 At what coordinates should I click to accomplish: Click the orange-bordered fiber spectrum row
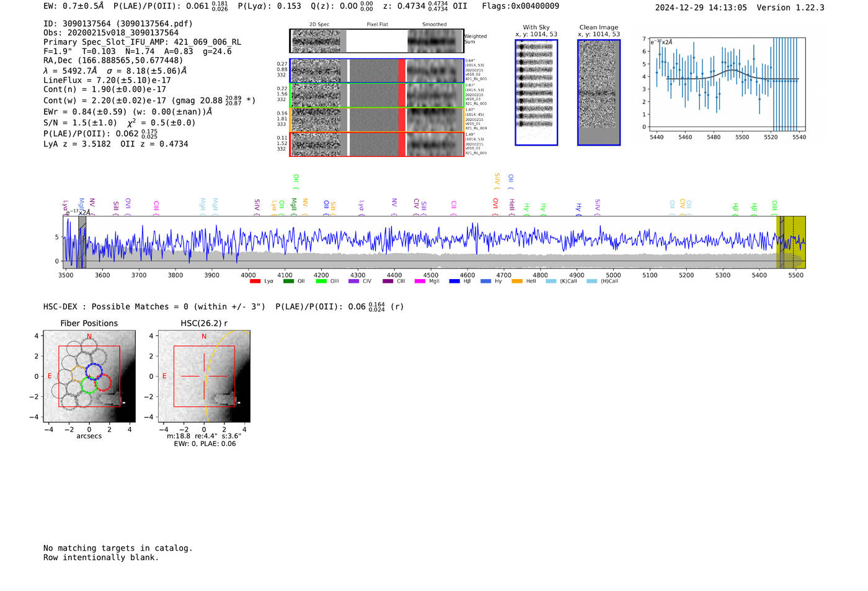[x=376, y=120]
